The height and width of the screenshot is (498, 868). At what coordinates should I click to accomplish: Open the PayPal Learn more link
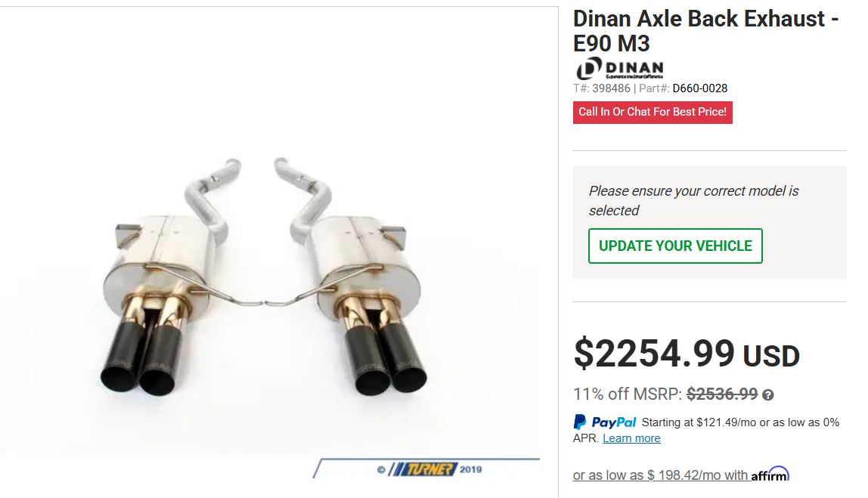click(x=631, y=438)
